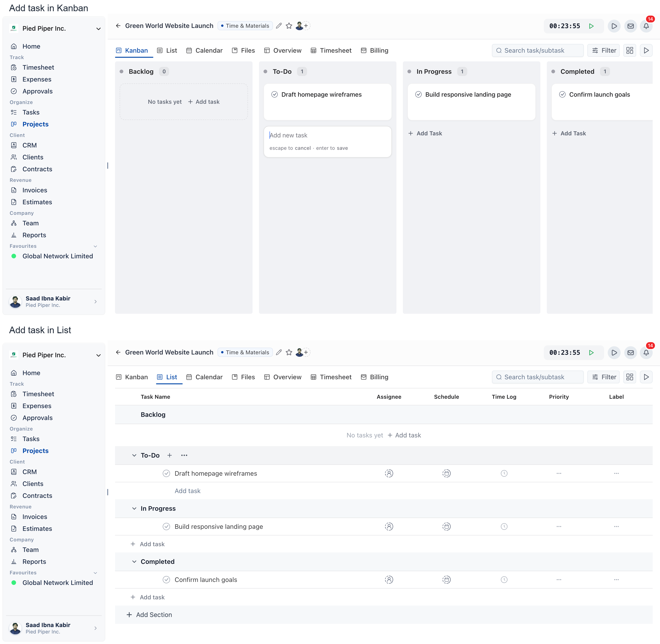
Task: Open the time log for Draft homepage wireframes
Action: point(504,474)
